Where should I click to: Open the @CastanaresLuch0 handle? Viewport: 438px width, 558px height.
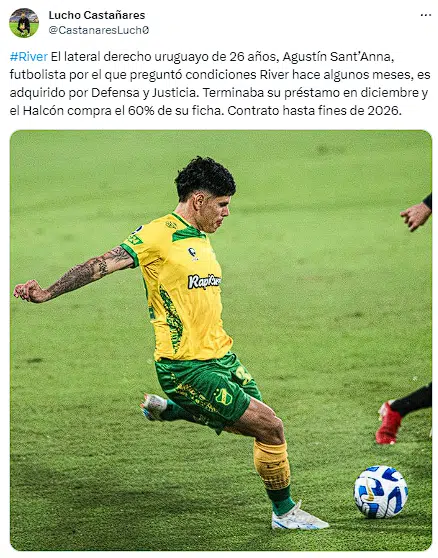pos(99,30)
